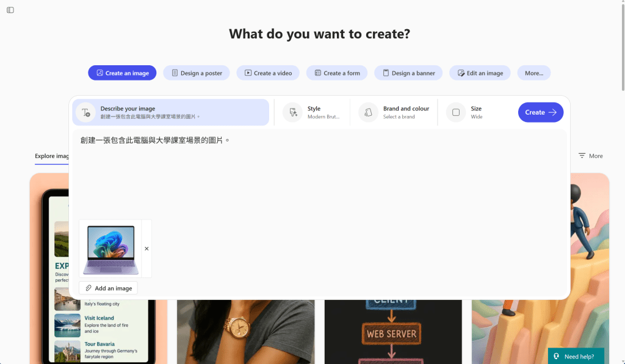
Task: Select the Edit an image chip
Action: 480,73
